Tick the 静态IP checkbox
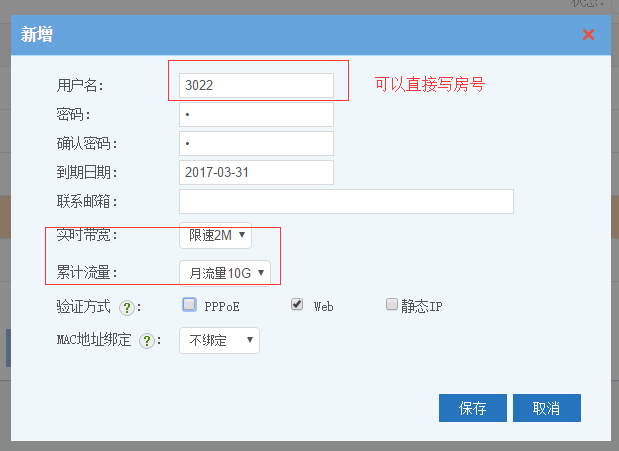The height and width of the screenshot is (451, 619). (392, 305)
